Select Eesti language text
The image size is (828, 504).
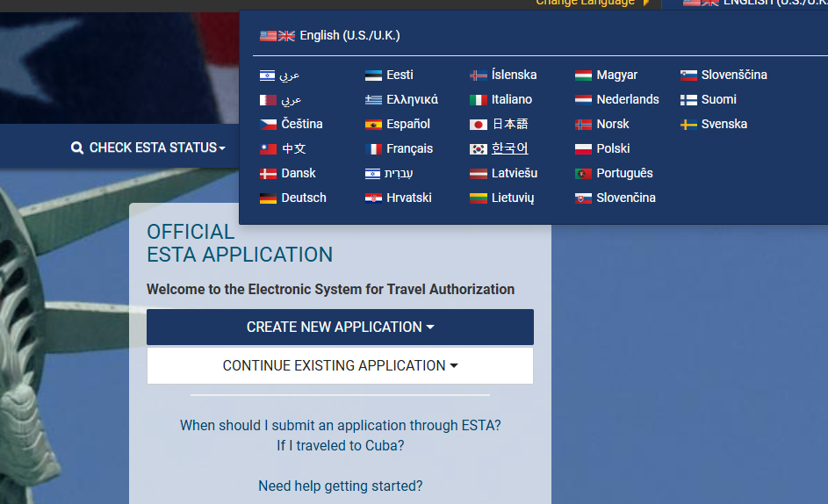coord(400,76)
